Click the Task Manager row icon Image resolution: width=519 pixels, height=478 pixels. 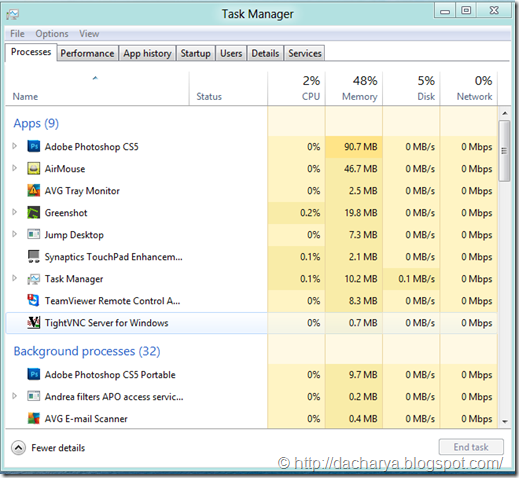pos(33,279)
